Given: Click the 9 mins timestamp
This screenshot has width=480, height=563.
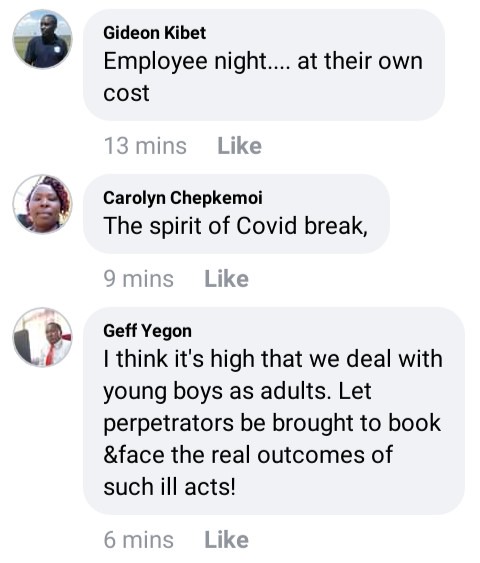Looking at the screenshot, I should pyautogui.click(x=139, y=279).
